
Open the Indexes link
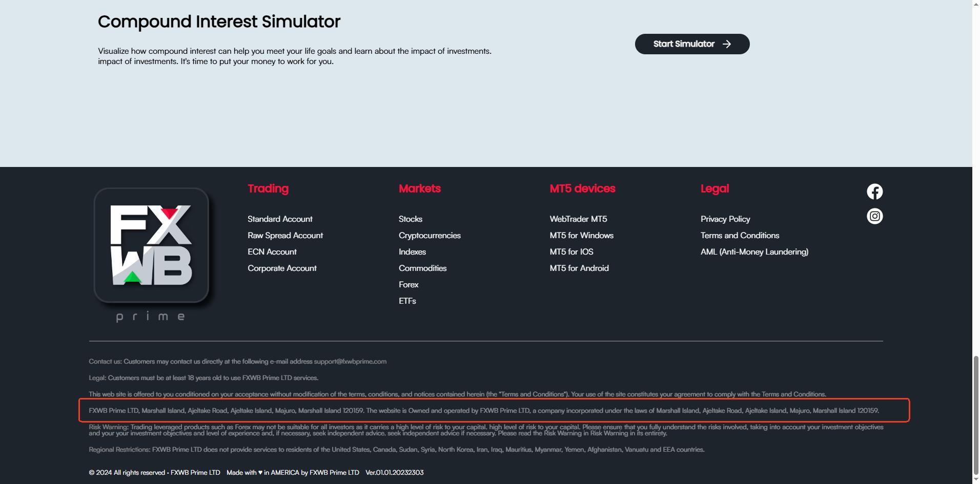click(412, 252)
